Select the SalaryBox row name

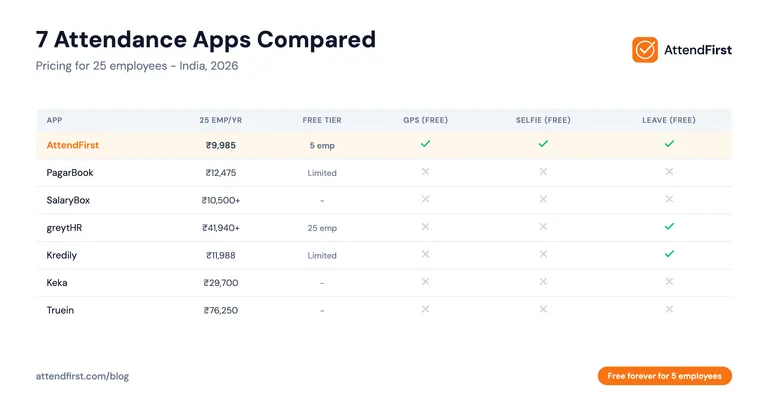tap(68, 200)
